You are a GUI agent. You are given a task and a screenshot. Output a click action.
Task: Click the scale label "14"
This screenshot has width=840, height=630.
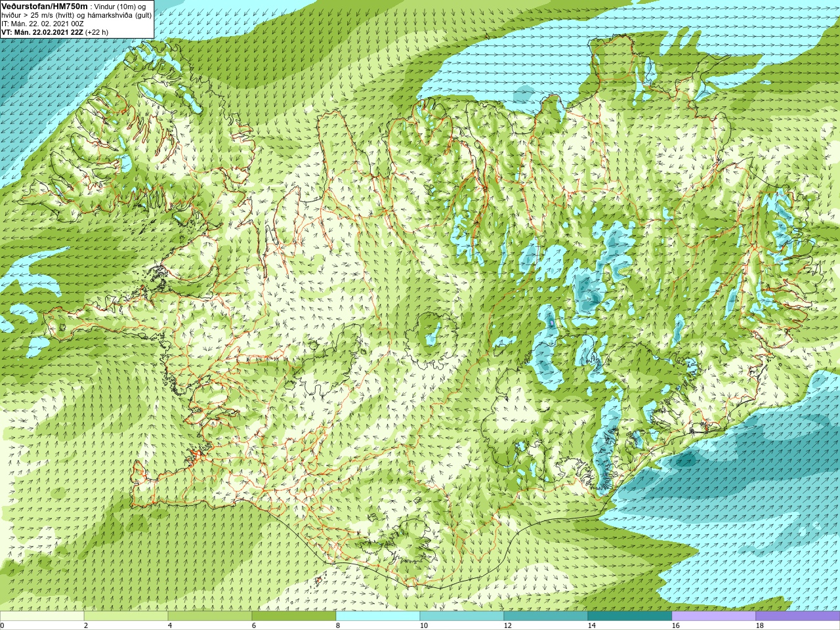click(x=592, y=625)
